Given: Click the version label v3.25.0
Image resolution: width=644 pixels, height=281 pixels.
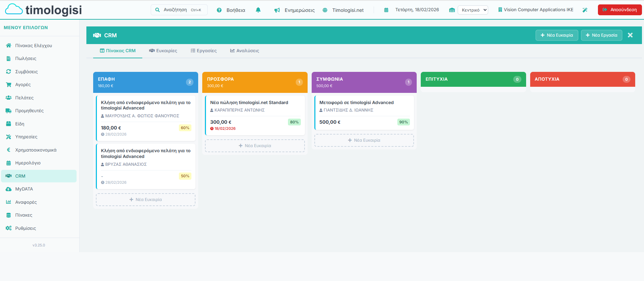Looking at the screenshot, I should [39, 245].
